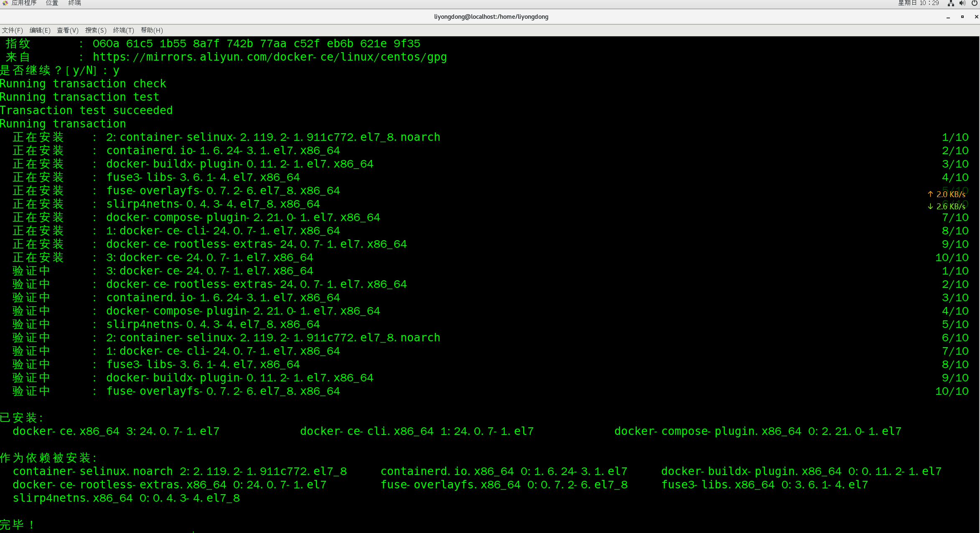This screenshot has width=980, height=533.
Task: Open the 帮助(H) menu
Action: tap(152, 30)
